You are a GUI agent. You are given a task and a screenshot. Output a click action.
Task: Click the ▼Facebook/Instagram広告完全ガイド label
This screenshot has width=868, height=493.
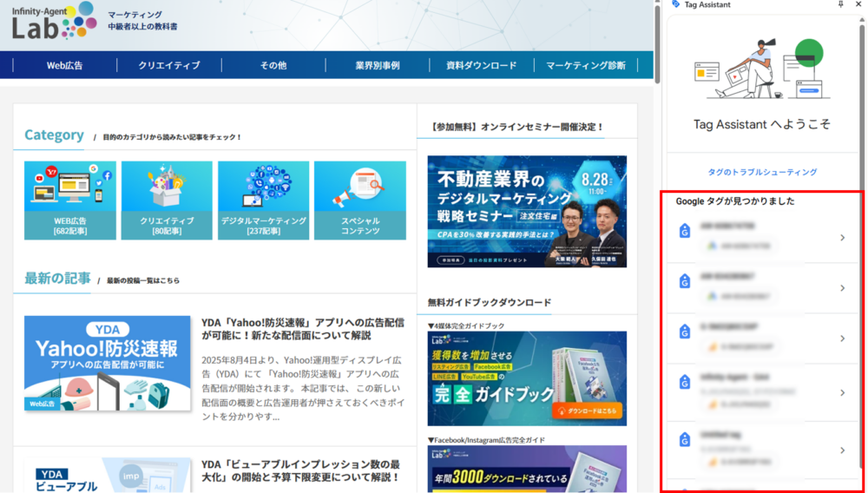pyautogui.click(x=487, y=440)
